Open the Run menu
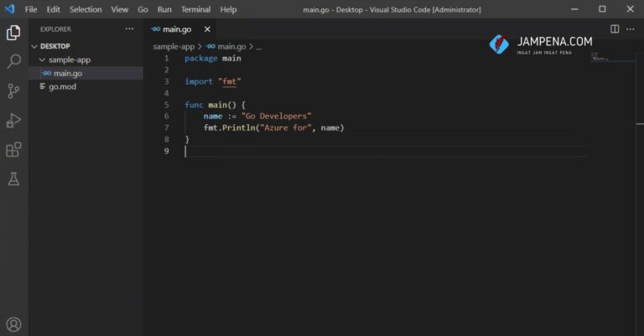Screen dimensions: 644x336 [x=164, y=9]
